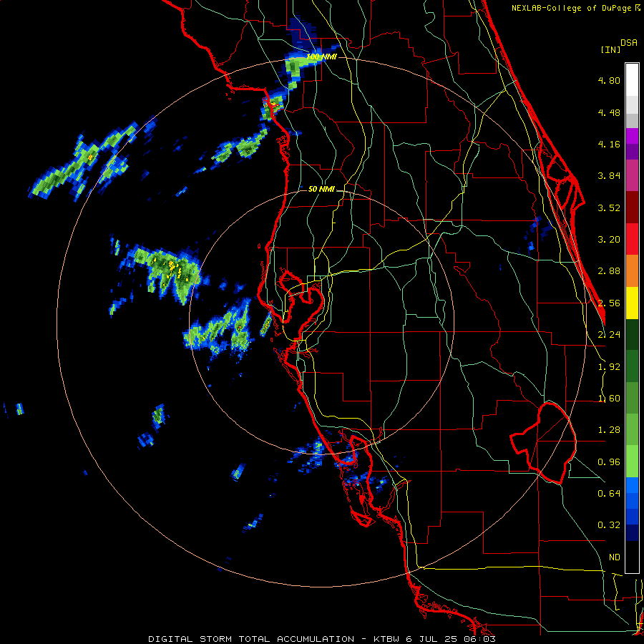
Task: Select the 3.52 legend value
Action: point(609,208)
